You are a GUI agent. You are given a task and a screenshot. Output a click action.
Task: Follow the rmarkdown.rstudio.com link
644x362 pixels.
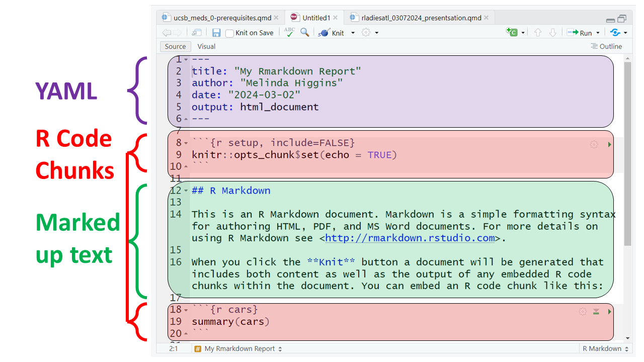[410, 238]
